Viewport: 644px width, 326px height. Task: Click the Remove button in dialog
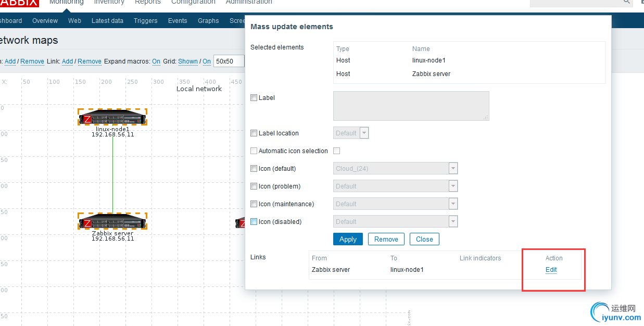tap(386, 239)
